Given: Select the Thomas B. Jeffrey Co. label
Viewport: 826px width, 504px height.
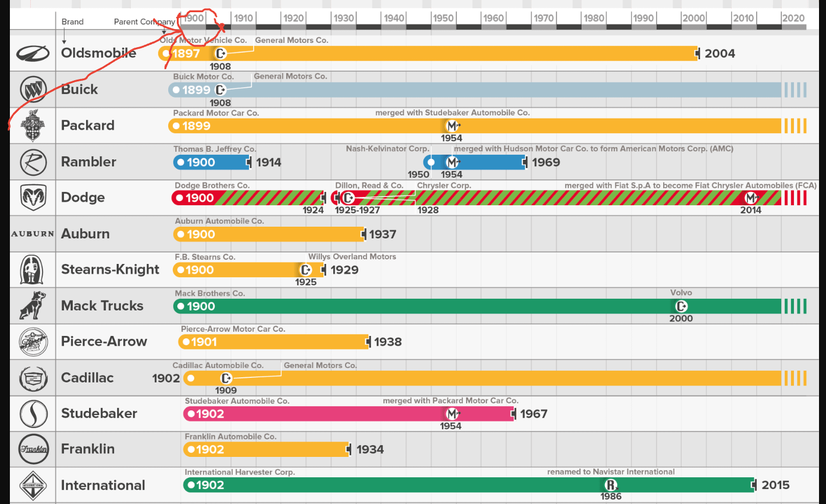Looking at the screenshot, I should click(x=215, y=149).
